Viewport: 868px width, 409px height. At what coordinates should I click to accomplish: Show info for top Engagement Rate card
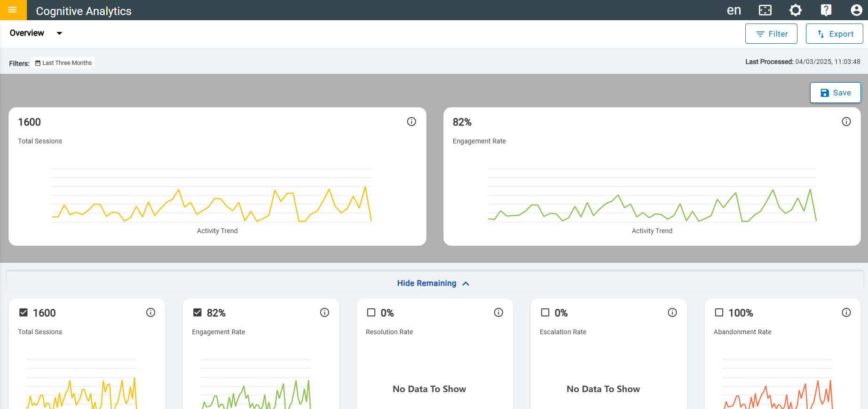[x=846, y=122]
